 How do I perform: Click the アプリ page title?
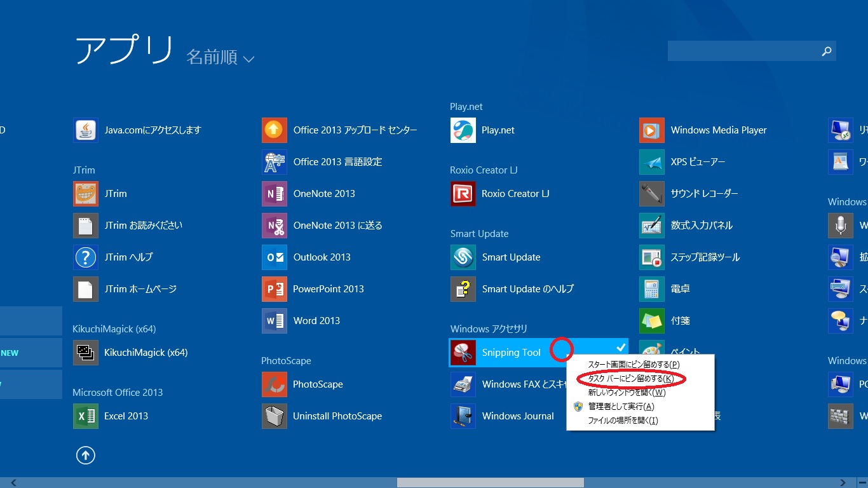point(124,50)
